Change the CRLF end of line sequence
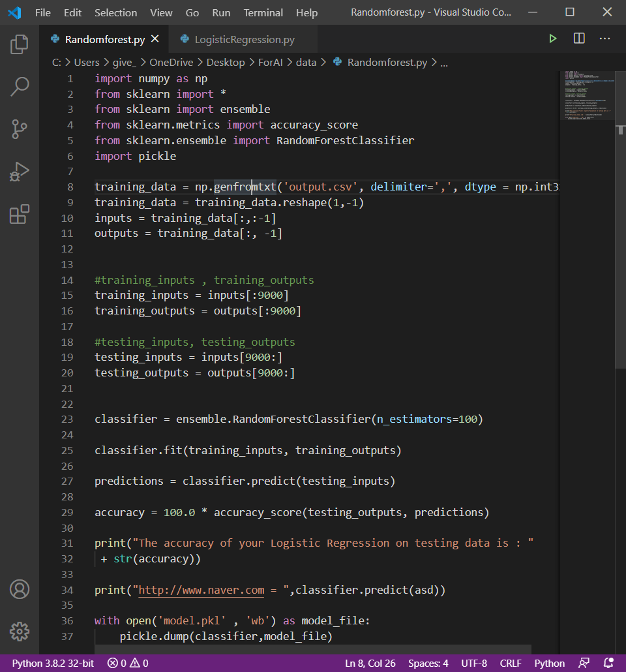This screenshot has height=672, width=626. click(511, 664)
